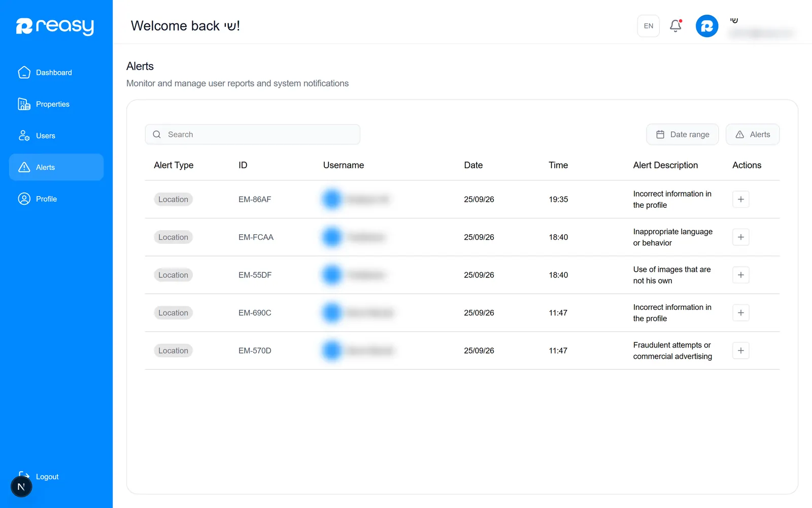Select ID cell EM-86AF

coord(255,199)
